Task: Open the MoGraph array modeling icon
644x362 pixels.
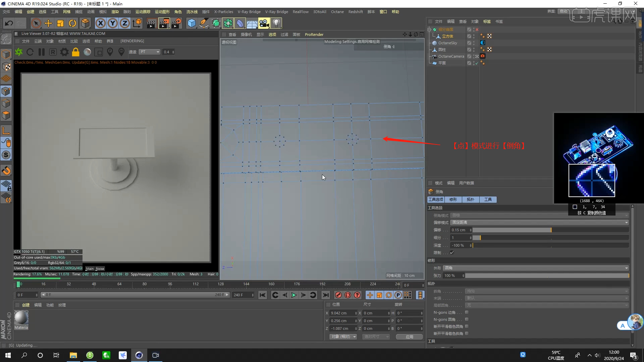Action: point(228,23)
